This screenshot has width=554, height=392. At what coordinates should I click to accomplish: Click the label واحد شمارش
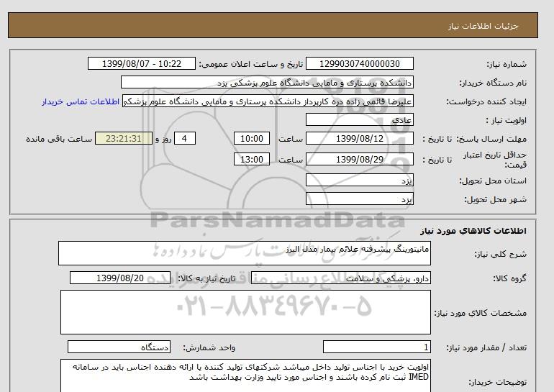point(209,348)
